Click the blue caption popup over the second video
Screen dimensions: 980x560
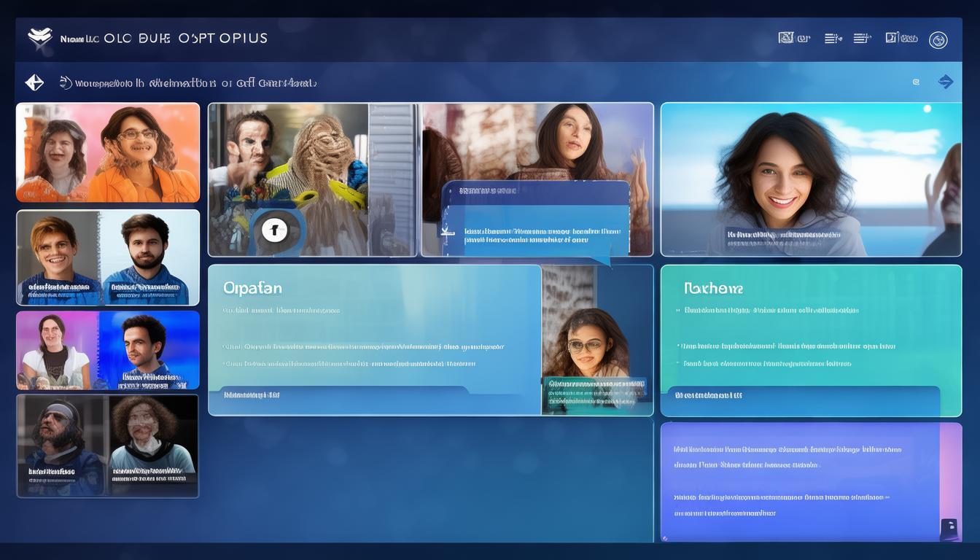point(536,219)
